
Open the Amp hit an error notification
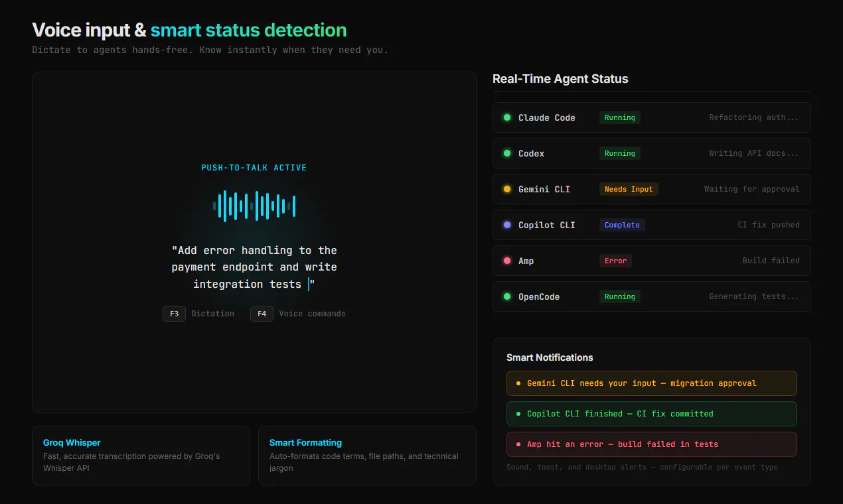(x=652, y=444)
